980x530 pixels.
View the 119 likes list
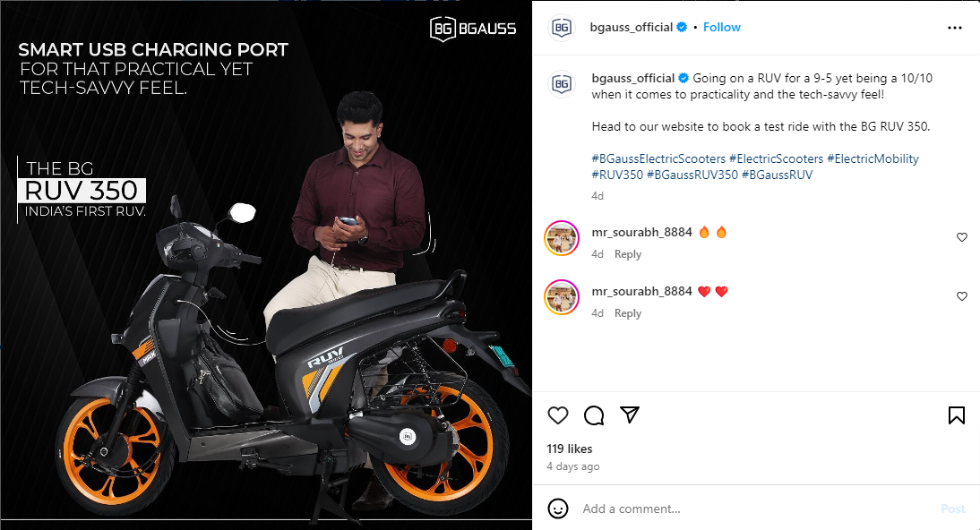(x=570, y=449)
